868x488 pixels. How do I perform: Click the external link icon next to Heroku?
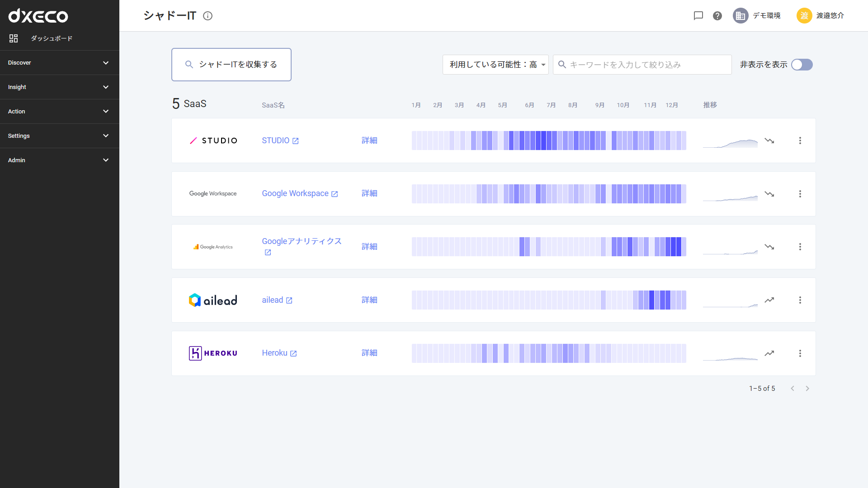click(293, 353)
